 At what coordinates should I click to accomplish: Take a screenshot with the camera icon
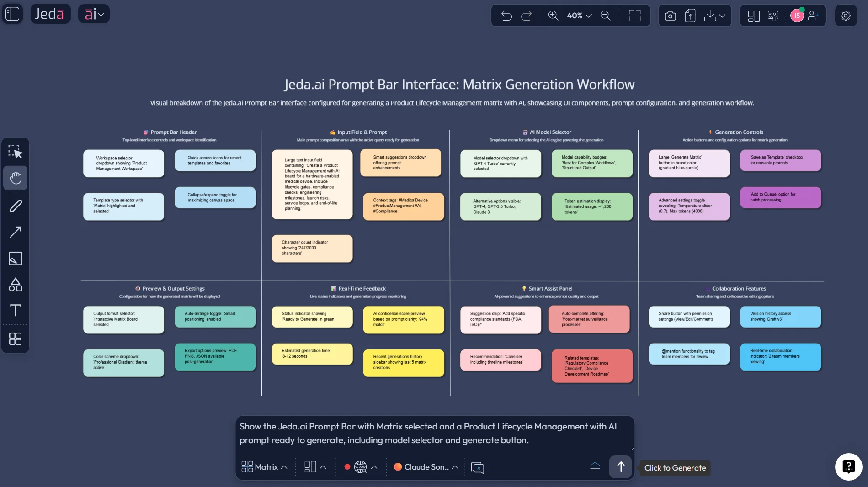point(670,16)
